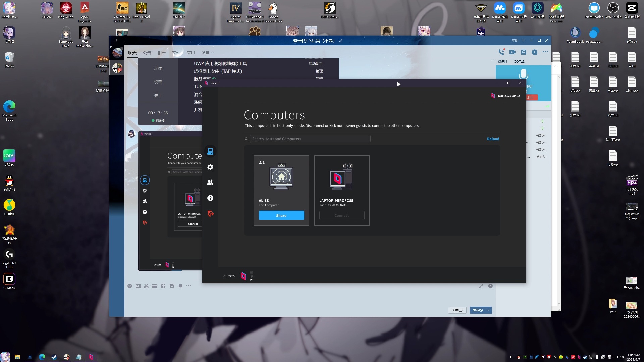This screenshot has height=362, width=644.
Task: Open the send button dropdown arrow
Action: 489,310
